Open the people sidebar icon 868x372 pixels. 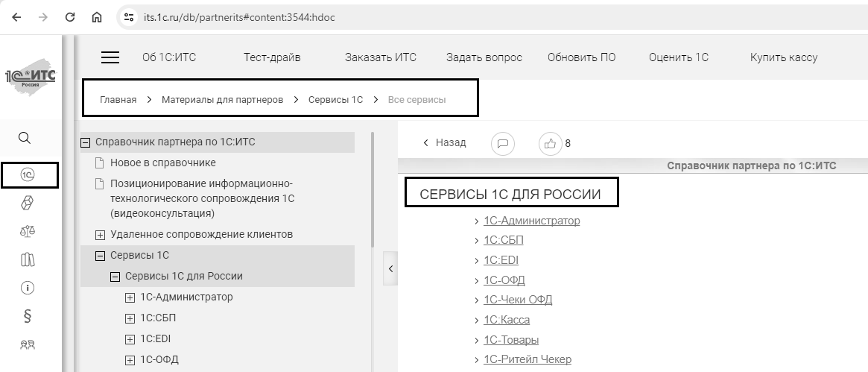[x=27, y=345]
